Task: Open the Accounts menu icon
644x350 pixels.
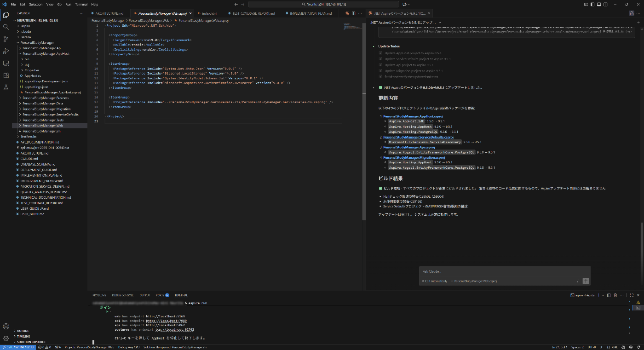Action: click(6, 326)
